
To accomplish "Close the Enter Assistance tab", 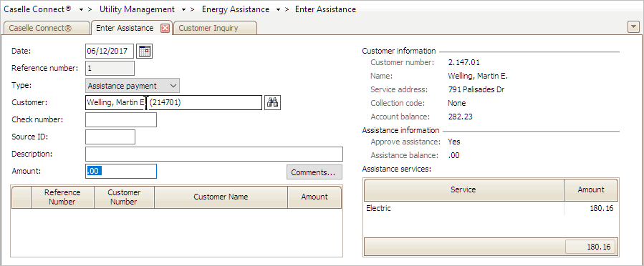I will tap(165, 29).
